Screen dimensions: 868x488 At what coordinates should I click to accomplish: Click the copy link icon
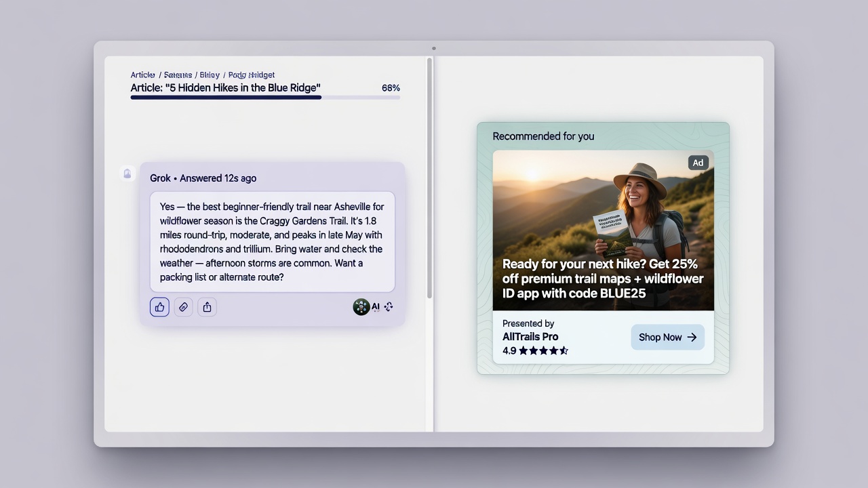pos(183,307)
